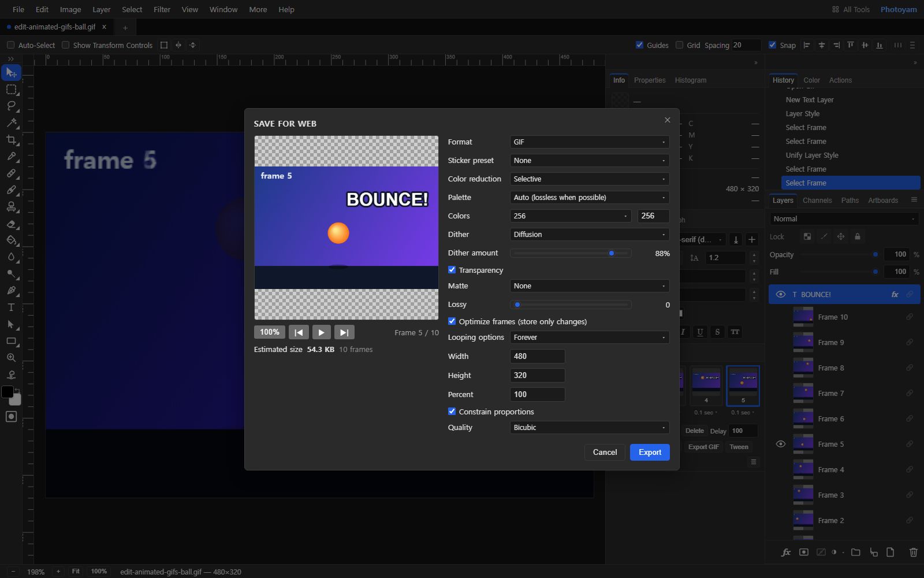
Task: Click the Width input field
Action: tap(537, 357)
